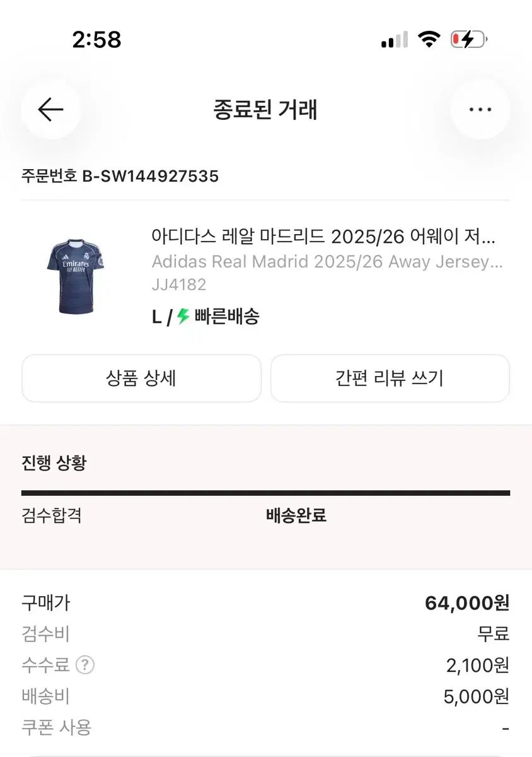Open the Real Madrid jersey thumbnail
The image size is (532, 757).
tap(76, 276)
